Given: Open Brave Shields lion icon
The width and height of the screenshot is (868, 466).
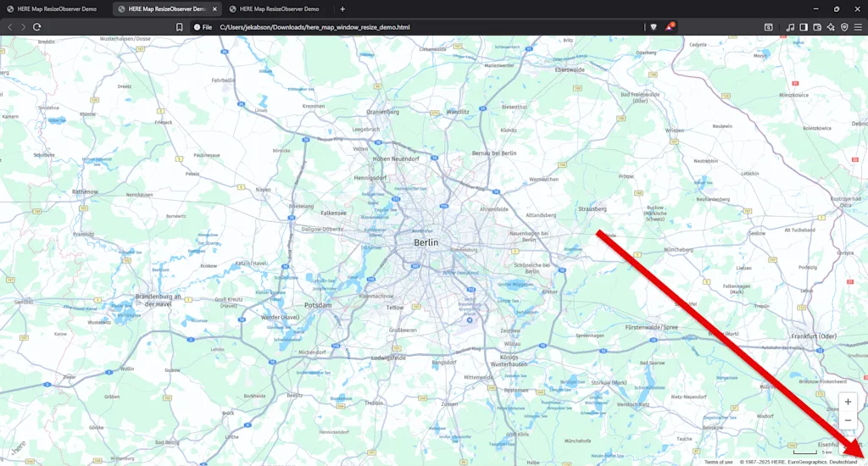Looking at the screenshot, I should click(x=654, y=27).
